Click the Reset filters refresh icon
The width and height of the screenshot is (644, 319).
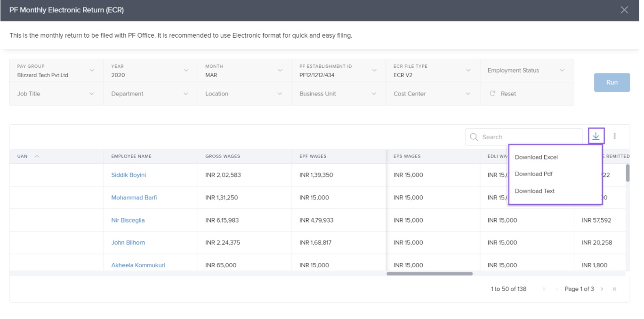click(x=492, y=94)
